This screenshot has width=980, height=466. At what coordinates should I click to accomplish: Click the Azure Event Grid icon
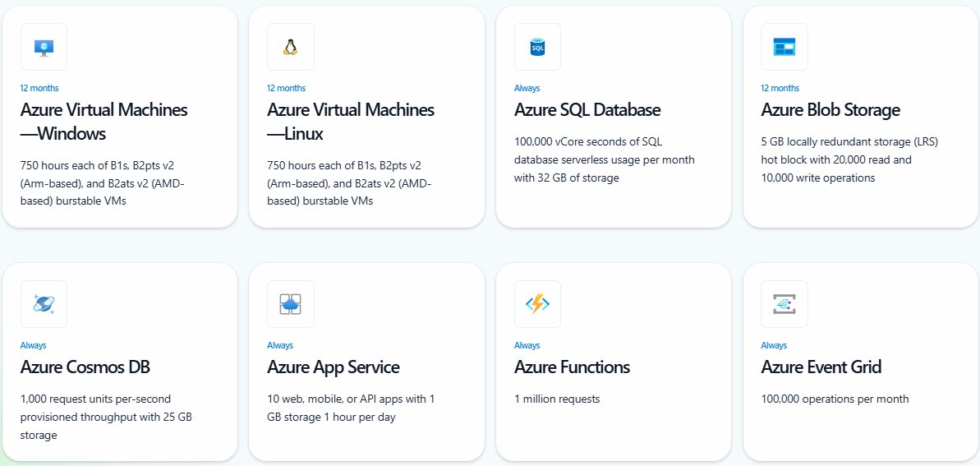[784, 304]
